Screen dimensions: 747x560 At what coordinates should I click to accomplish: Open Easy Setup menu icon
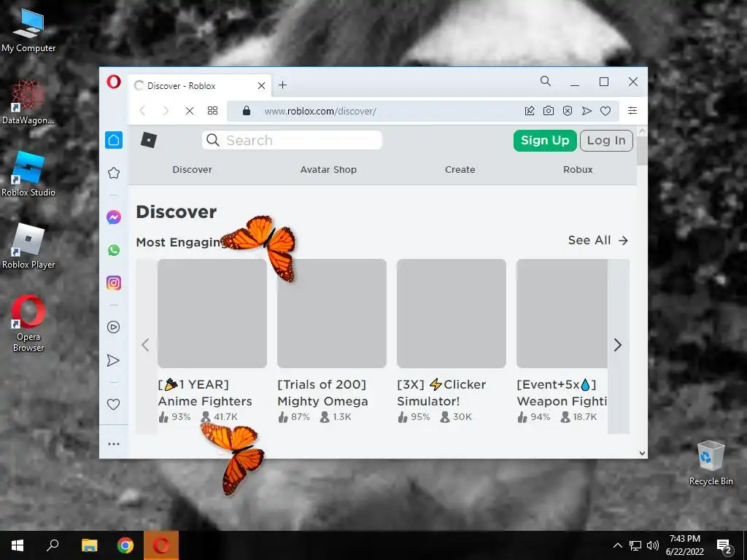632,111
